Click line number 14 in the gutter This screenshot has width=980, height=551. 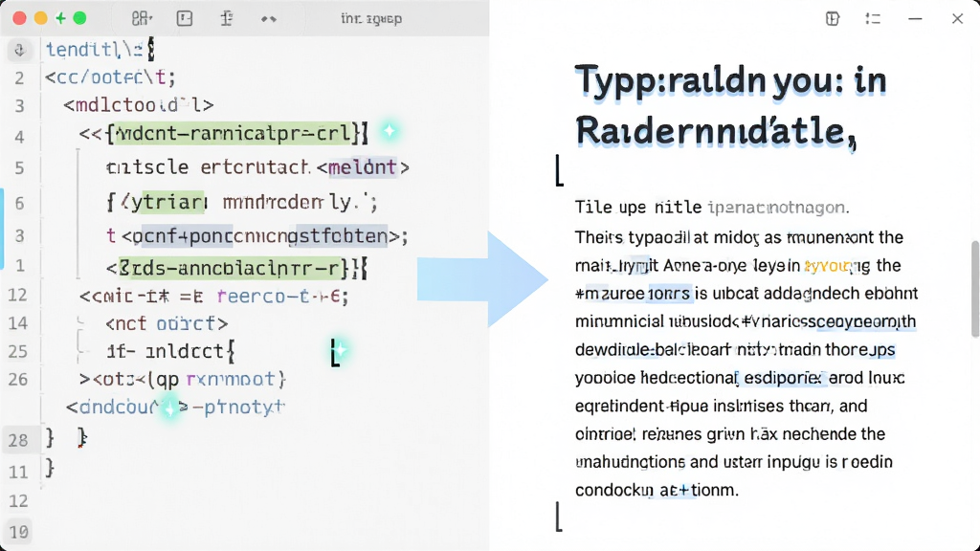tap(18, 323)
